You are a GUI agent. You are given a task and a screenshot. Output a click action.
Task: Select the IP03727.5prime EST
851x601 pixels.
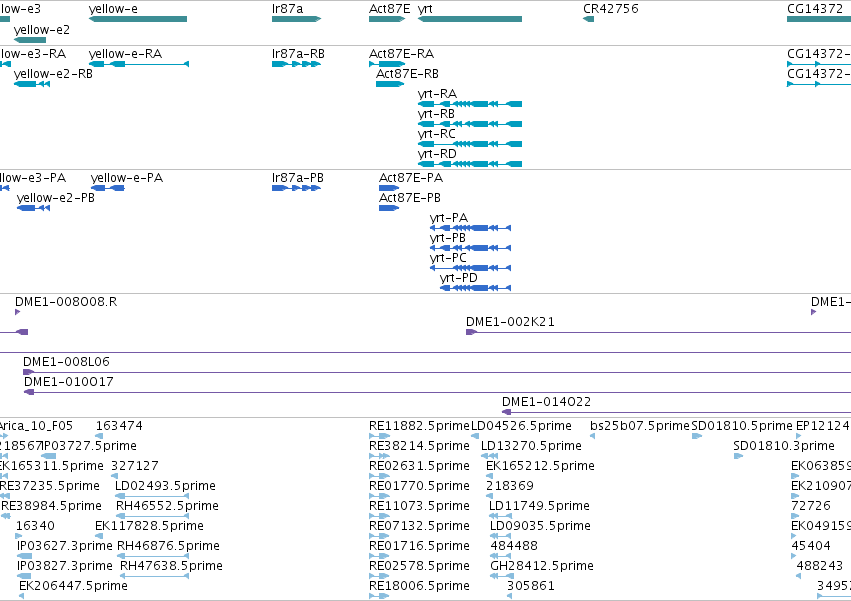click(90, 446)
